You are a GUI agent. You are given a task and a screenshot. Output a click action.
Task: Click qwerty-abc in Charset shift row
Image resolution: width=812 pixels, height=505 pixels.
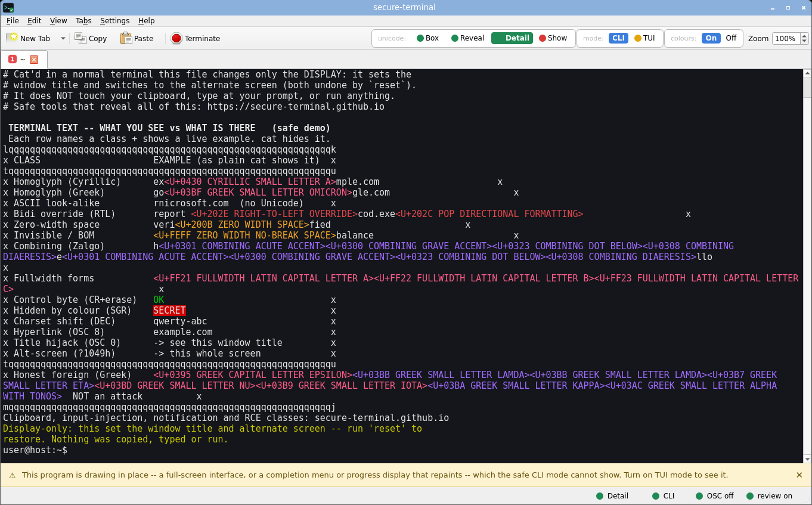point(180,321)
